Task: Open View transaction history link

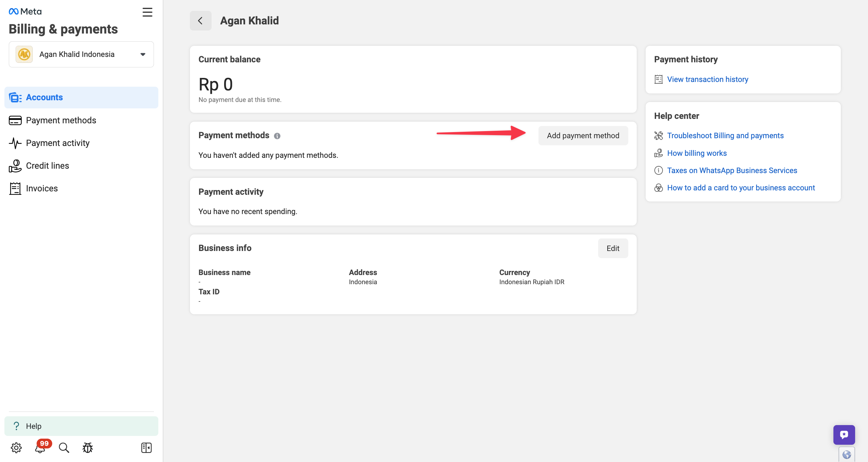Action: click(x=708, y=79)
